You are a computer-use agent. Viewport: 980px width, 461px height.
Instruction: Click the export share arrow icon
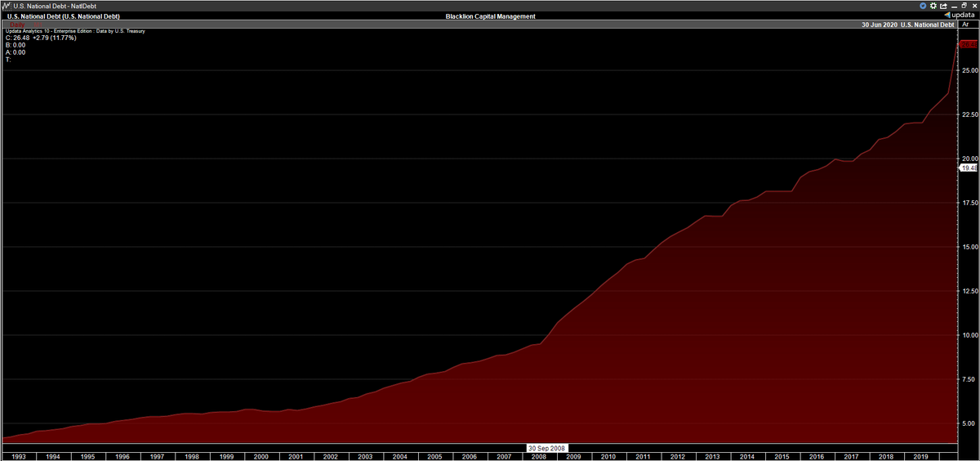[x=943, y=7]
